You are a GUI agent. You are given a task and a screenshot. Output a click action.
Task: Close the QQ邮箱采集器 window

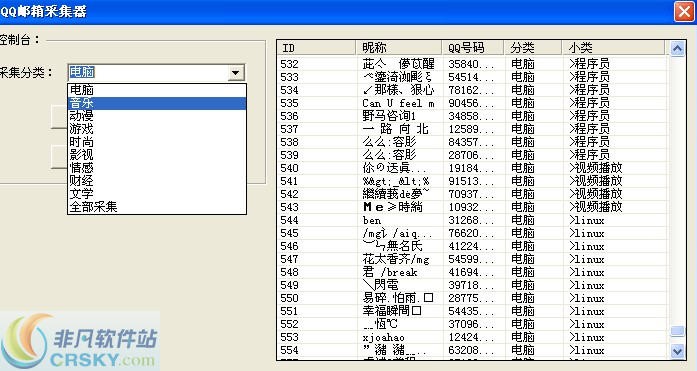[x=684, y=11]
